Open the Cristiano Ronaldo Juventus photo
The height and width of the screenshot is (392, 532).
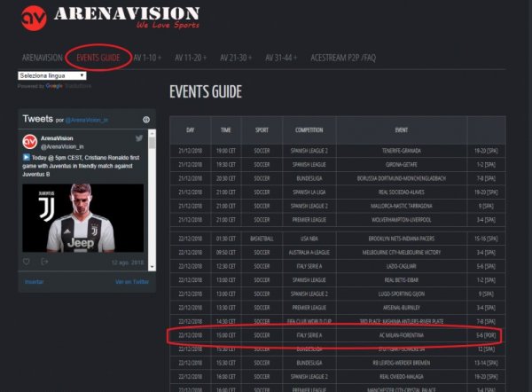point(82,217)
